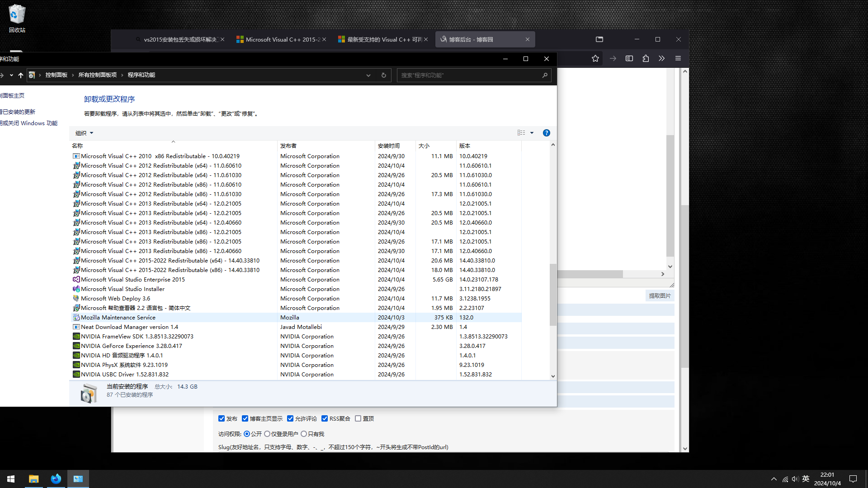Image resolution: width=868 pixels, height=488 pixels.
Task: Expand the address bar history dropdown
Action: 368,75
